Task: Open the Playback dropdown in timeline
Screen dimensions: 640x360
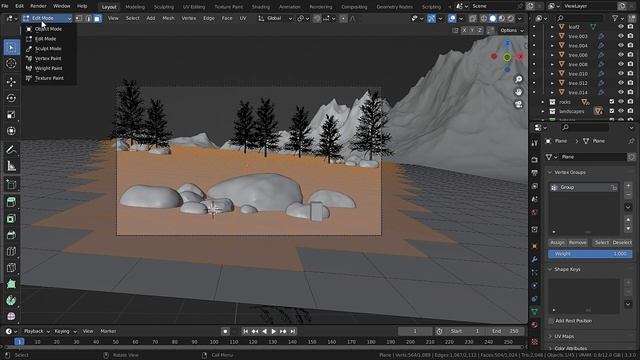Action: point(36,331)
